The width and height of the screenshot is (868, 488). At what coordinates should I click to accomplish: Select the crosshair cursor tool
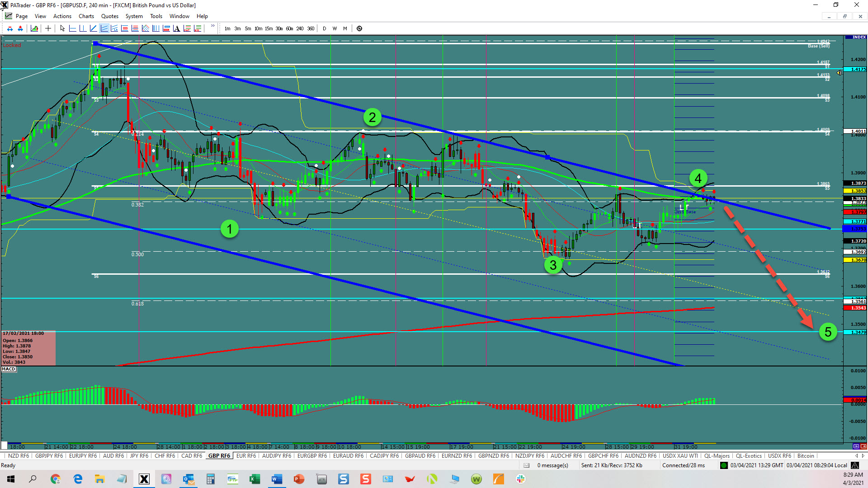click(48, 28)
